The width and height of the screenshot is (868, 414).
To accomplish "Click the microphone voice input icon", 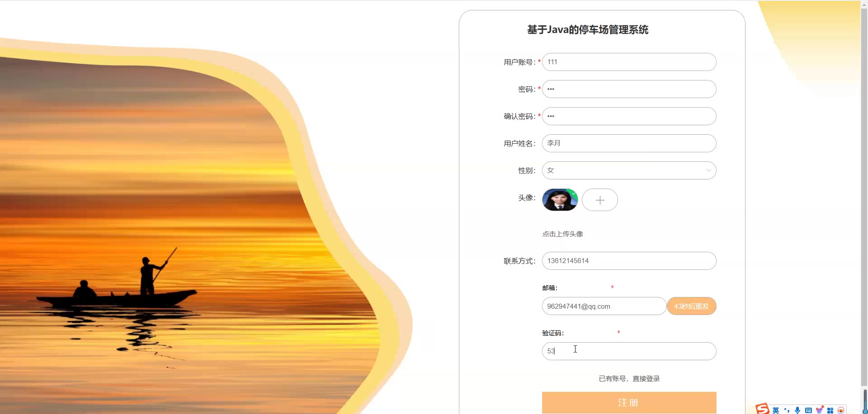I will click(797, 410).
